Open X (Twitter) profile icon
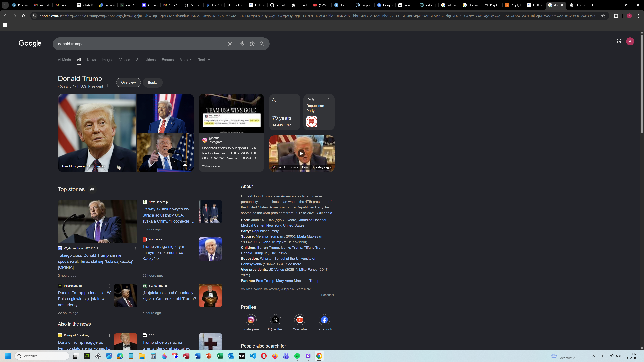Screen dimensions: 644x362 (275, 320)
